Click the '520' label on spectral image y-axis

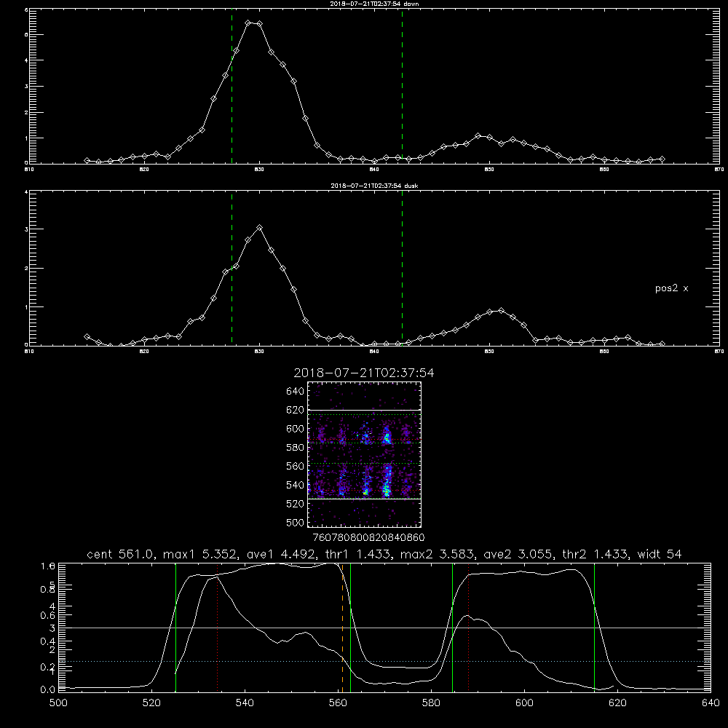pyautogui.click(x=295, y=504)
